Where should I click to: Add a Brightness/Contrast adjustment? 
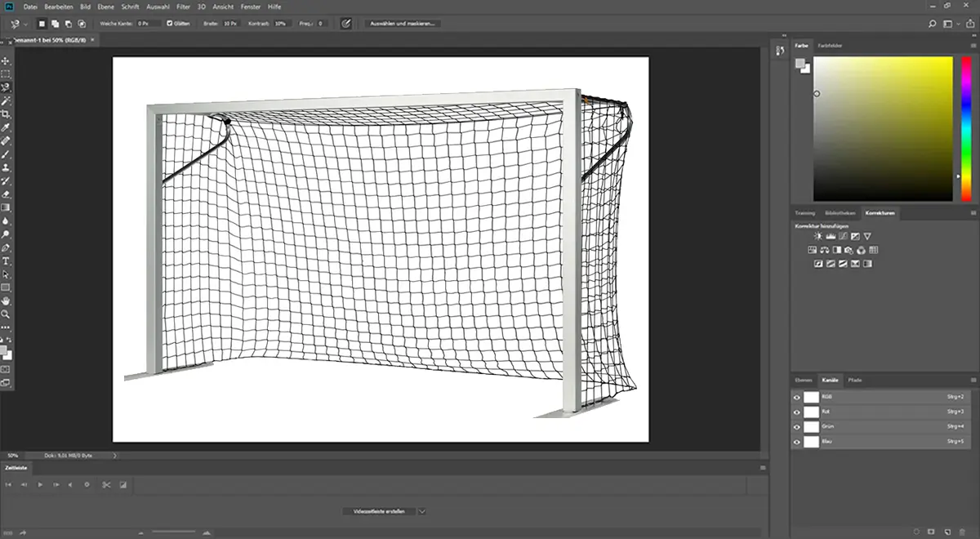[x=817, y=236]
